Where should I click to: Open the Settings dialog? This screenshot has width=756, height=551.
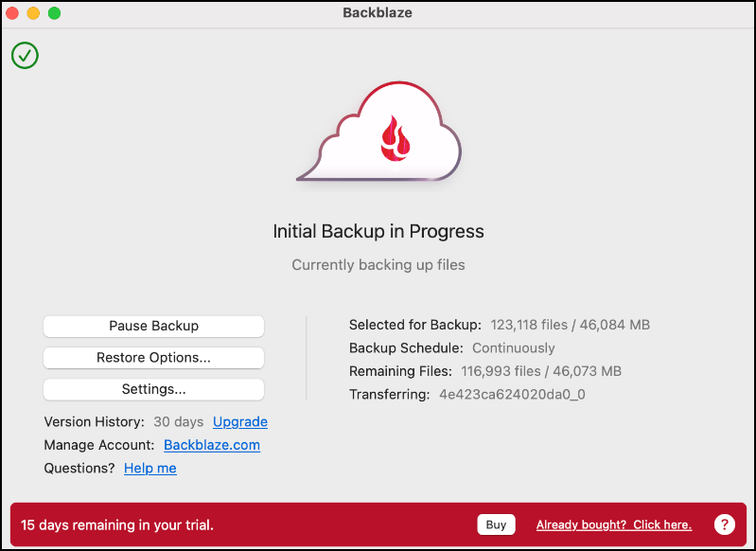pos(153,389)
